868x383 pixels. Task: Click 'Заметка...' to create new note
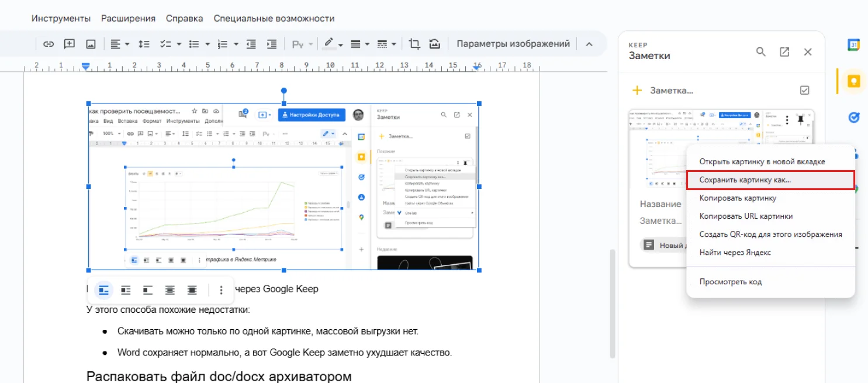tap(671, 91)
